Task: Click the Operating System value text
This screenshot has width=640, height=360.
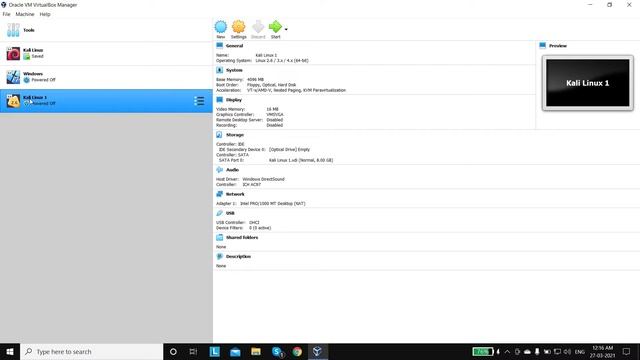Action: point(282,60)
